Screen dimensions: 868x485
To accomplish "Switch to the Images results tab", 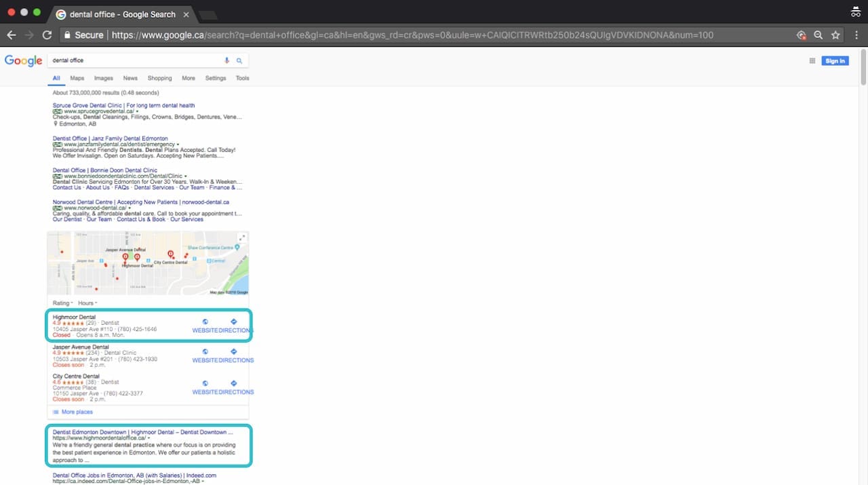I will (x=103, y=78).
